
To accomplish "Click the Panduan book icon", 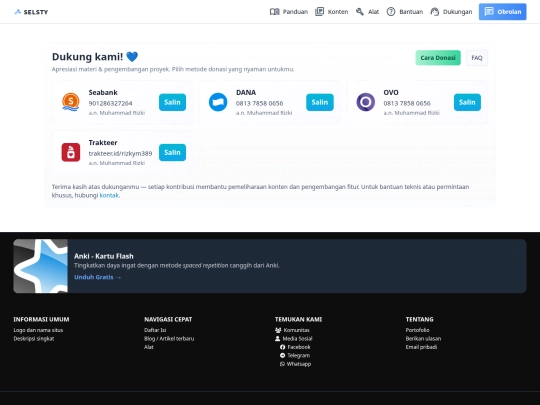I will 274,12.
